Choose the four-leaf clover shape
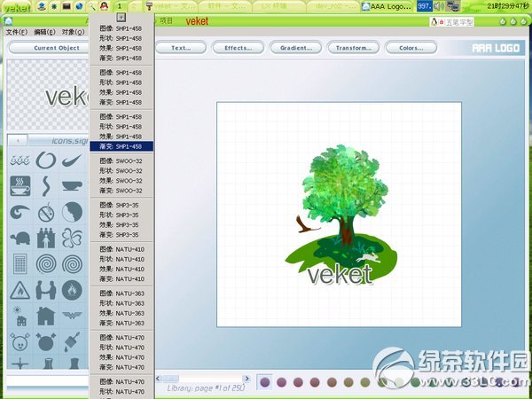This screenshot has width=532, height=399. click(73, 238)
